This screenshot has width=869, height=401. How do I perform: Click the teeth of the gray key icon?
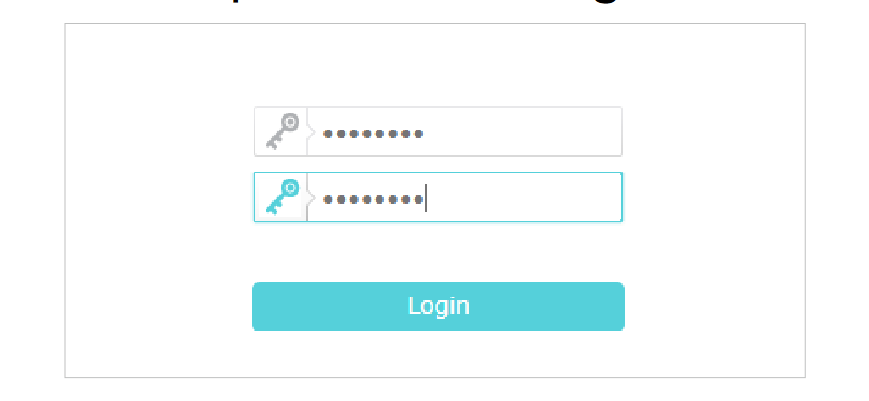tap(273, 144)
